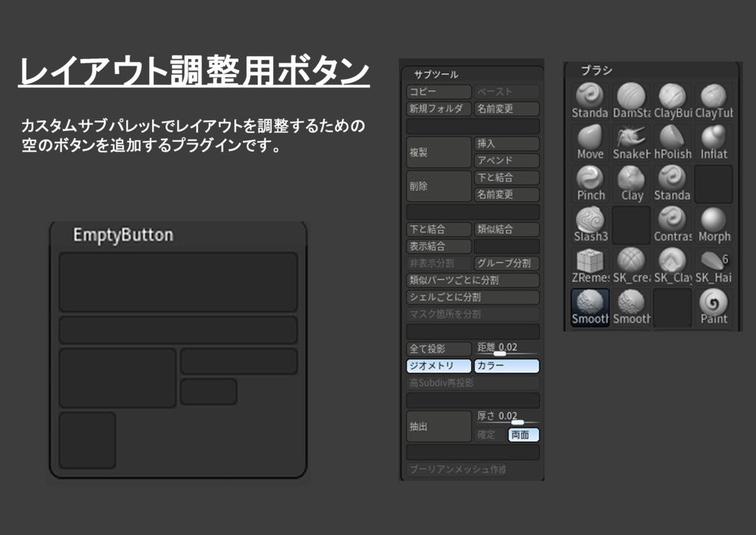Click the 非表示分割 button

click(439, 263)
